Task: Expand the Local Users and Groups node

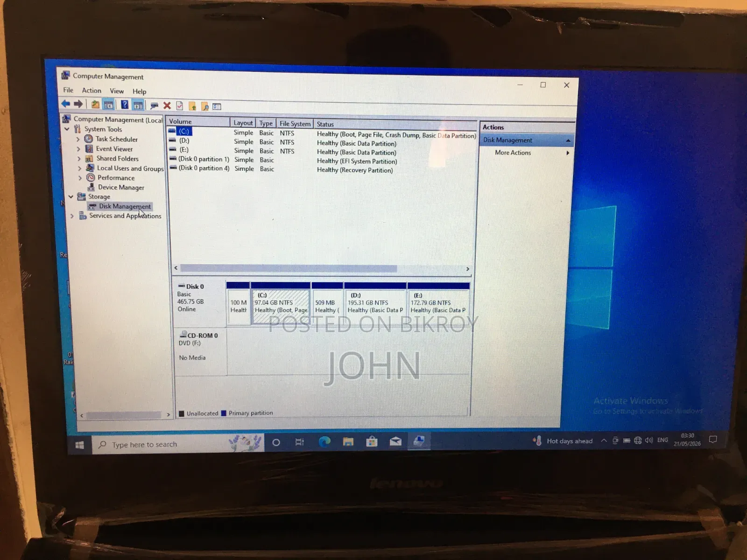Action: (x=79, y=168)
